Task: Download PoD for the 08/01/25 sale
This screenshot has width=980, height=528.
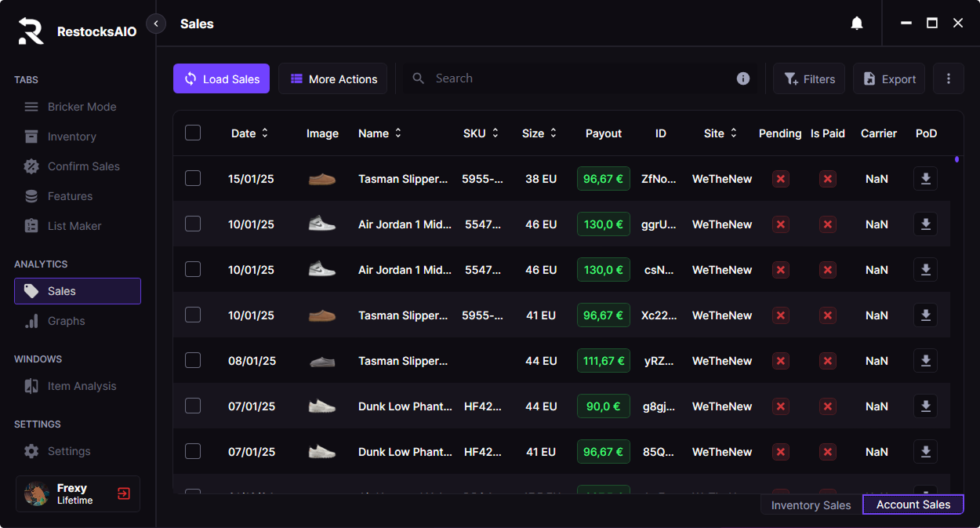Action: (x=925, y=361)
